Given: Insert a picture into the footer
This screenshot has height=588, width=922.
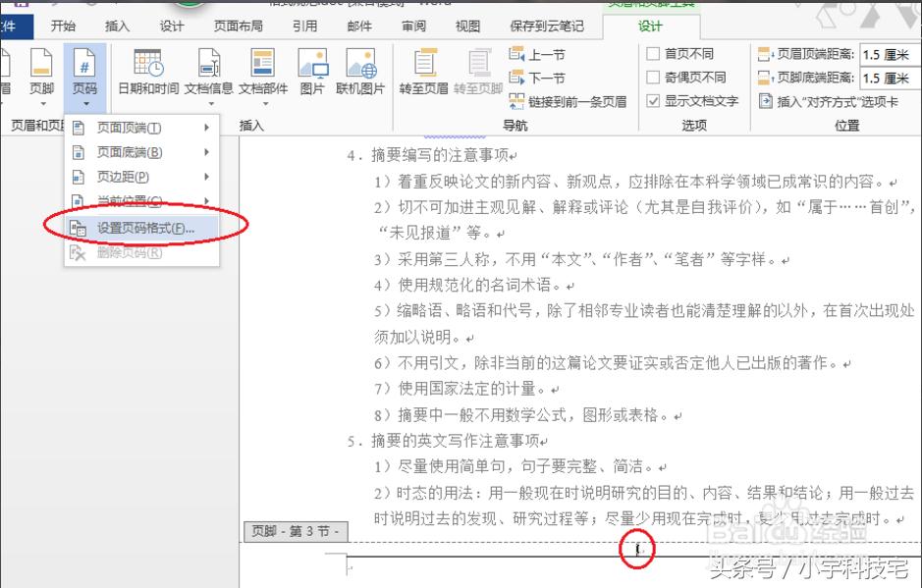Looking at the screenshot, I should coord(312,74).
